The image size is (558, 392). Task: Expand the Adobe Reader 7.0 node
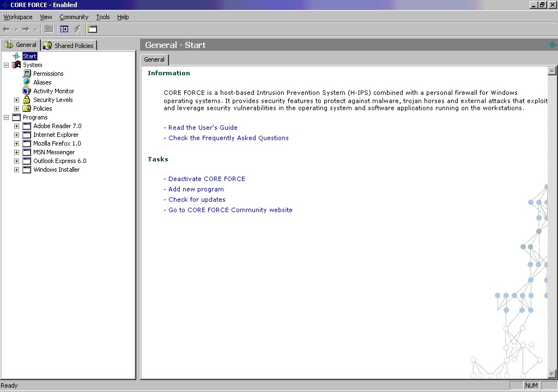tap(16, 126)
